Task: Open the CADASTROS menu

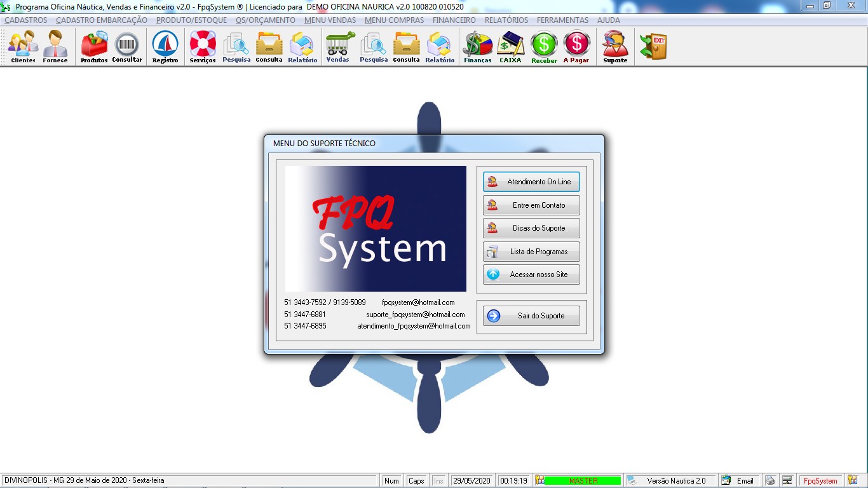Action: (26, 20)
